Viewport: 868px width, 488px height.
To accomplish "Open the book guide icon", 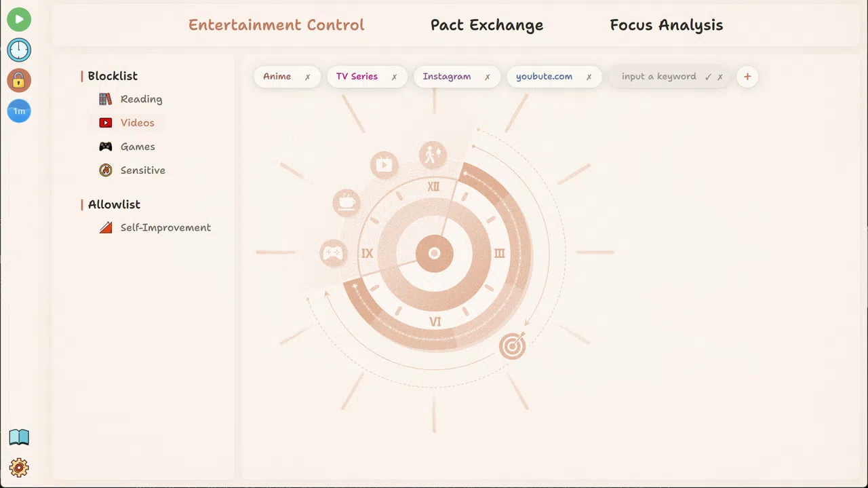I will [x=19, y=437].
